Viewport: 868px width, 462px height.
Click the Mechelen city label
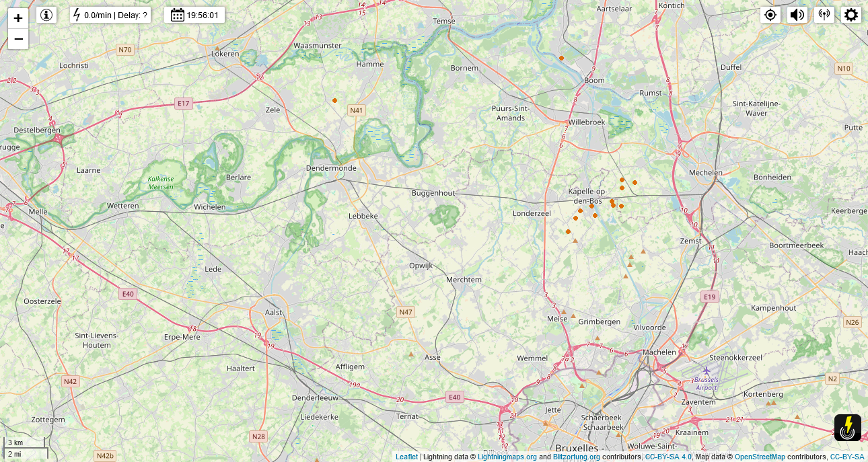point(706,172)
